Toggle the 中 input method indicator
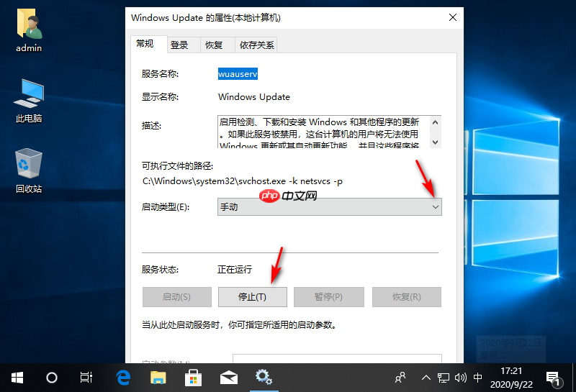The image size is (576, 392). [x=477, y=378]
